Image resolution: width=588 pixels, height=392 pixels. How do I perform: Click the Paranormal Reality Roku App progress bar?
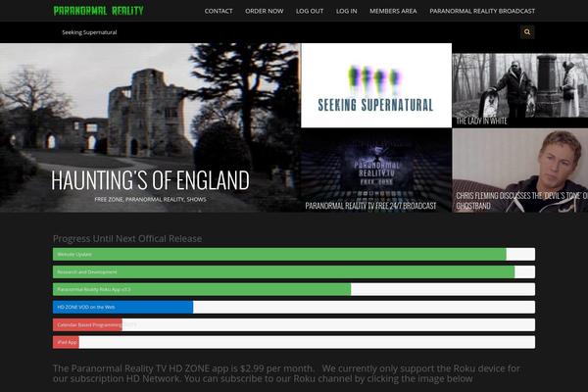pos(294,290)
